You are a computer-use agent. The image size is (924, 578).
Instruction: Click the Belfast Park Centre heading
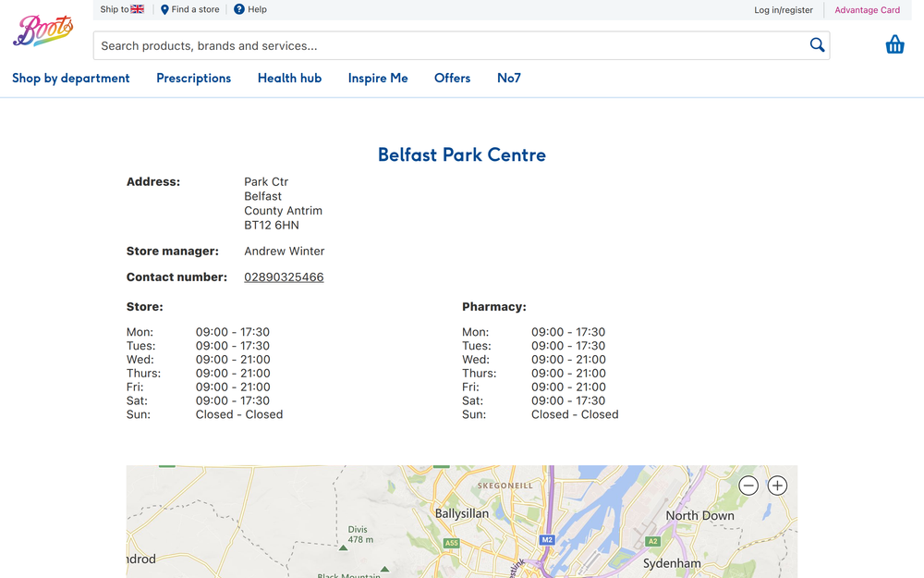461,154
